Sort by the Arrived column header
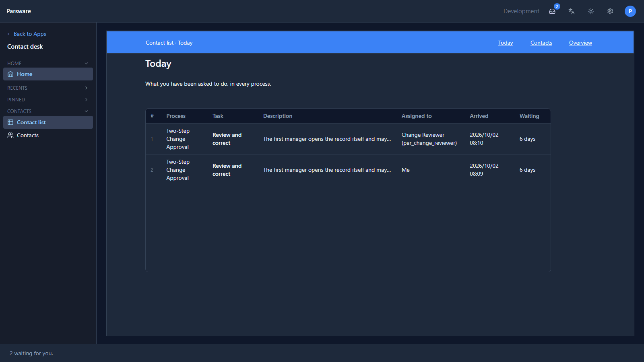644x362 pixels. tap(479, 116)
